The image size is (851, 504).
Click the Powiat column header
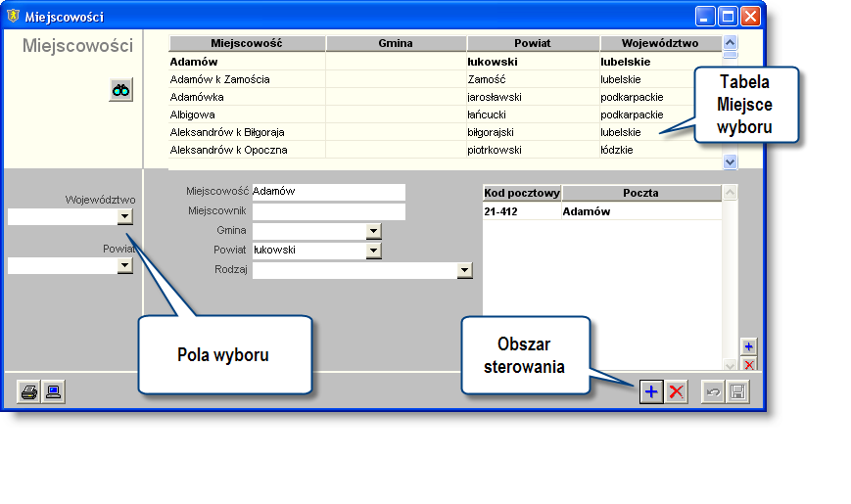533,43
